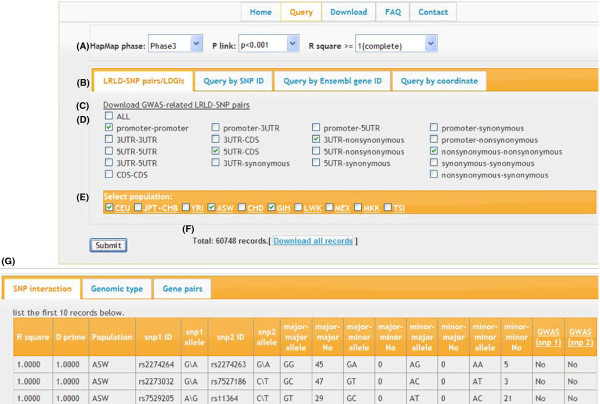Deselect the CEU population checkbox
The image size is (600, 404).
click(x=110, y=208)
